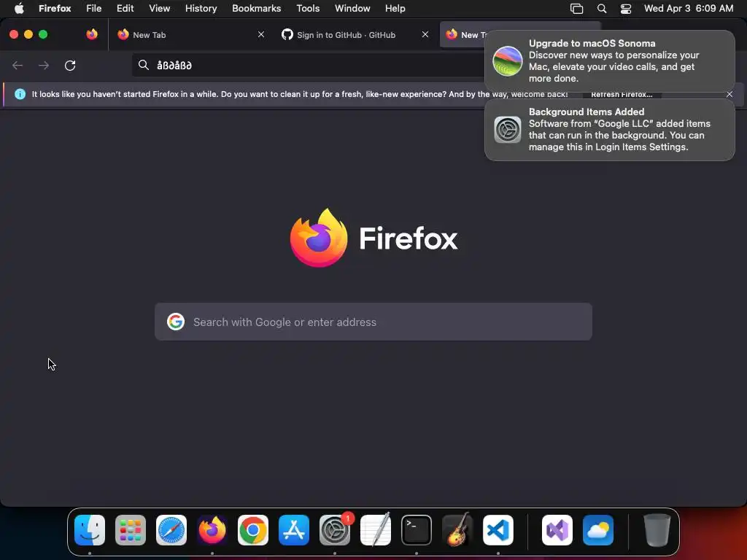Click the Refresh Firefox button

pos(622,94)
